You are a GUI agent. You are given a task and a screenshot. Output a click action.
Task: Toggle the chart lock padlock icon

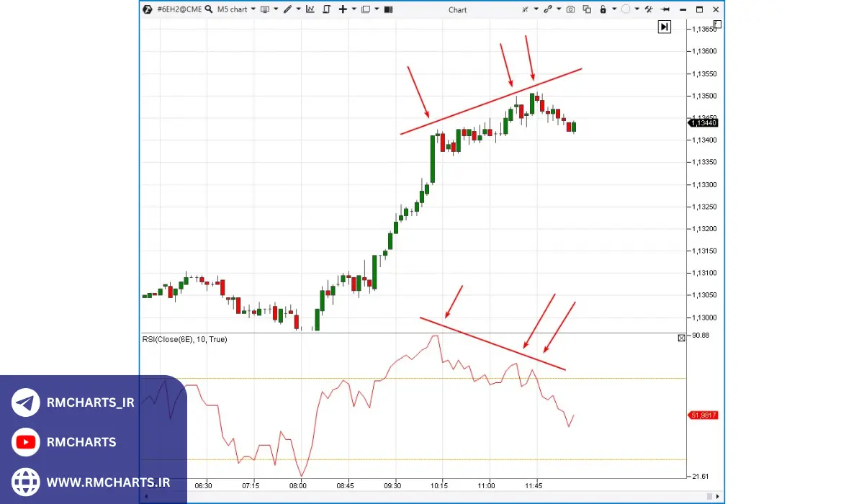[x=603, y=9]
